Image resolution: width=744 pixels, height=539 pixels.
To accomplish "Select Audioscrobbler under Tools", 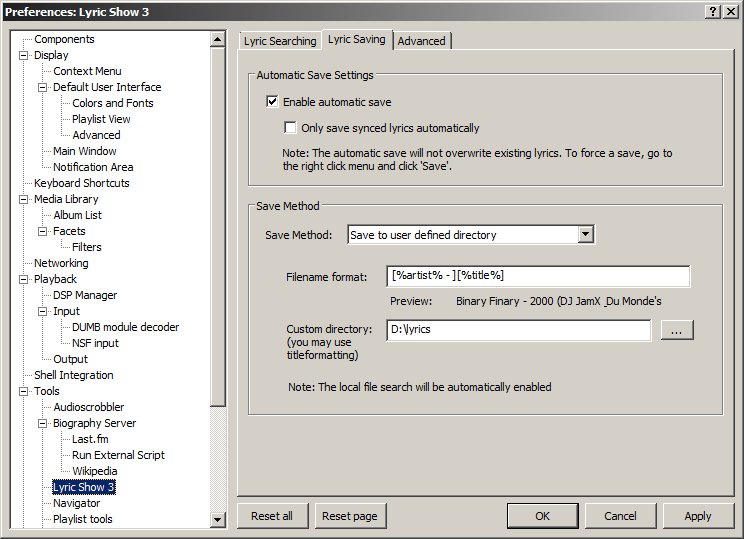I will (x=89, y=408).
